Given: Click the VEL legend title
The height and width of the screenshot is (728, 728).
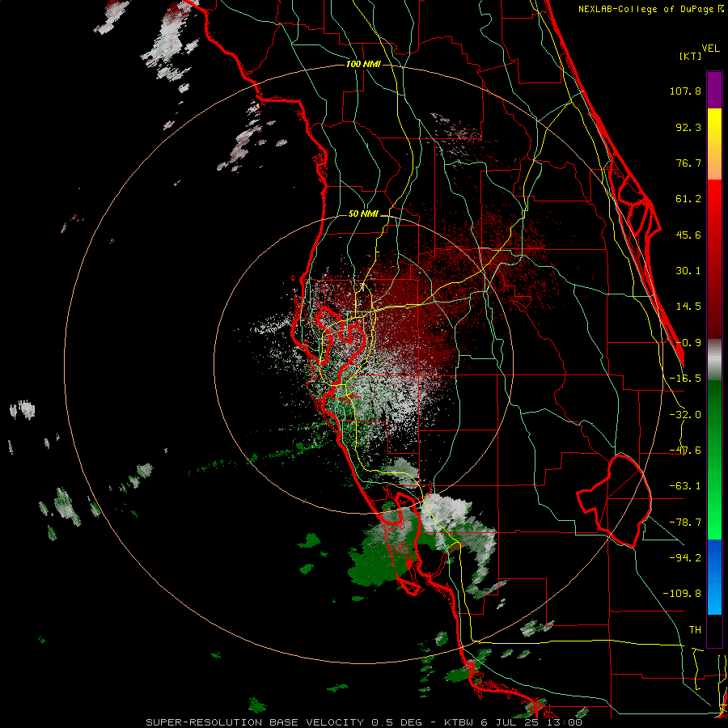Looking at the screenshot, I should pyautogui.click(x=710, y=49).
